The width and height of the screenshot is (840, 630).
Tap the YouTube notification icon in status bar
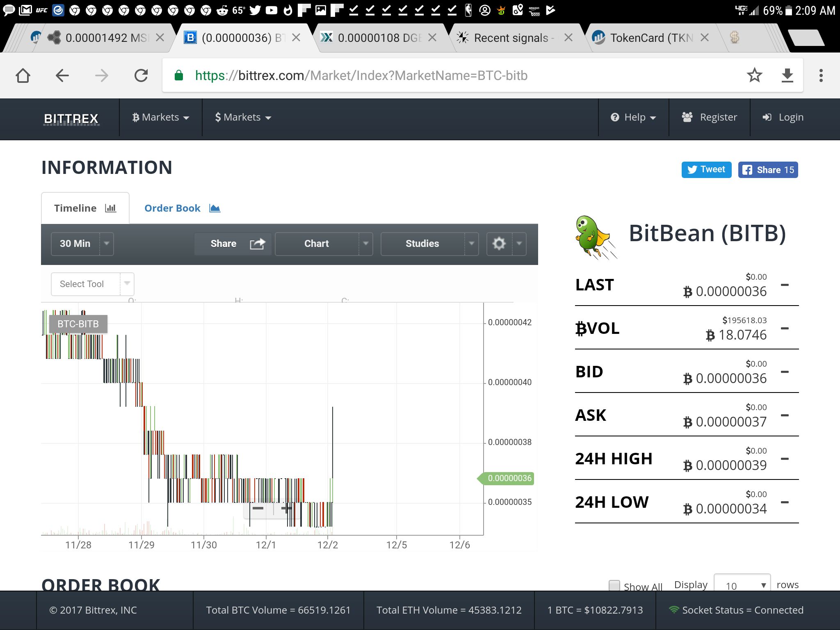click(x=272, y=10)
